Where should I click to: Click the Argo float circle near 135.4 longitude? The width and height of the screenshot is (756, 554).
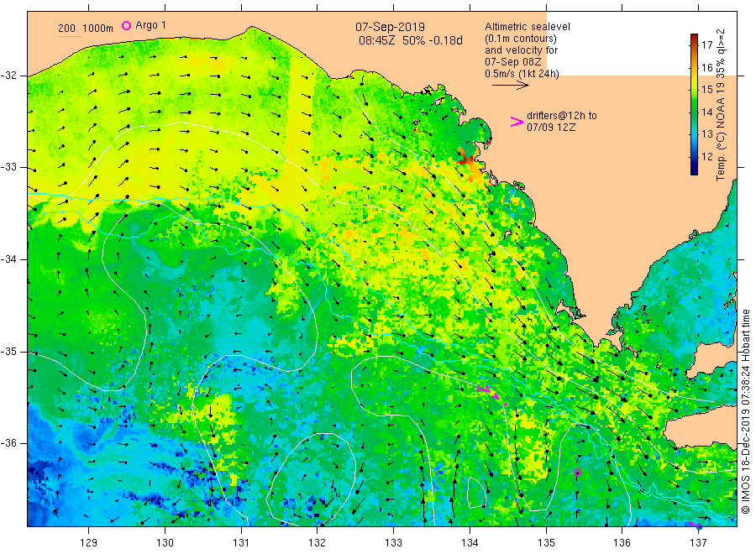click(578, 472)
